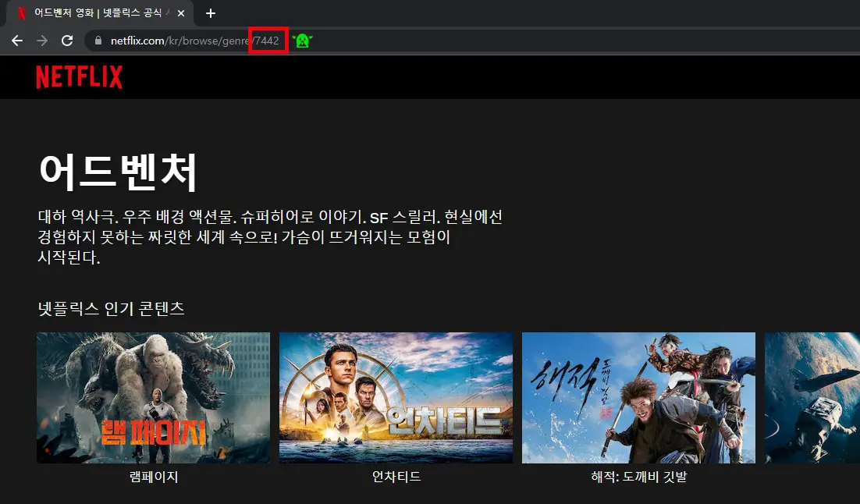The image size is (860, 504).
Task: Open the 해적: 도깨비 깃발 poster
Action: [x=638, y=398]
